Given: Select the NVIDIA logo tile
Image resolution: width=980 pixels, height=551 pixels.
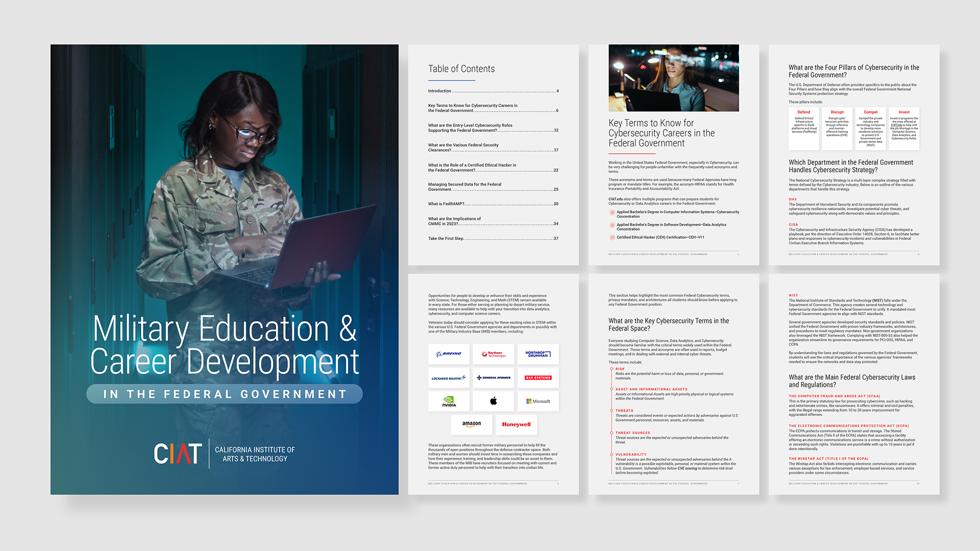Looking at the screenshot, I should (x=449, y=402).
